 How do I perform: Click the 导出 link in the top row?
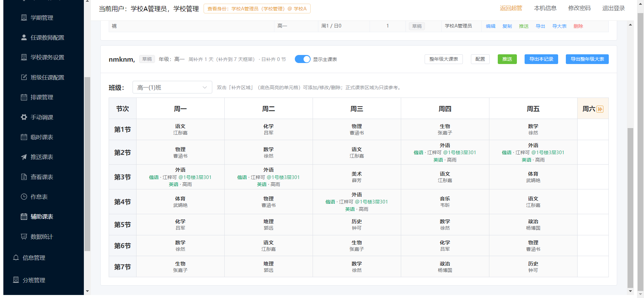coord(540,26)
